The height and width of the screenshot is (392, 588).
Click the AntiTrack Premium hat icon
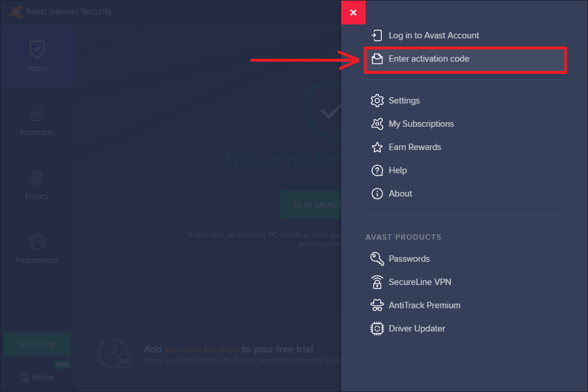pyautogui.click(x=377, y=305)
